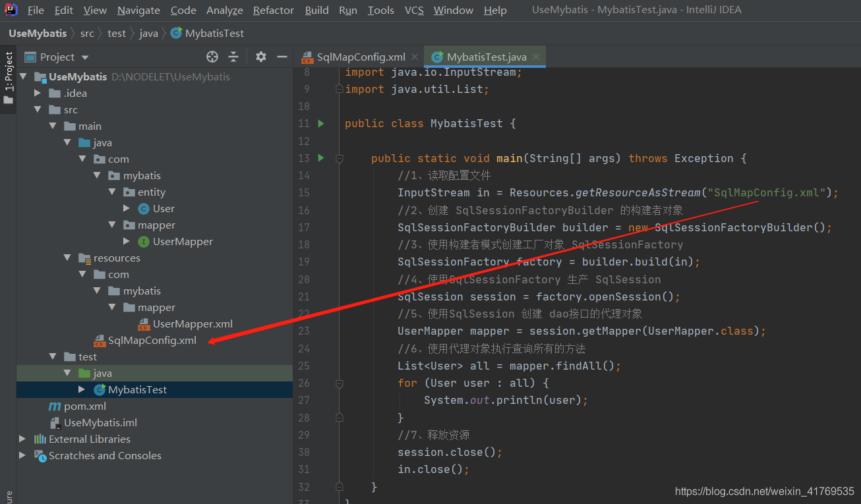Open the Help menu
861x504 pixels.
click(495, 10)
